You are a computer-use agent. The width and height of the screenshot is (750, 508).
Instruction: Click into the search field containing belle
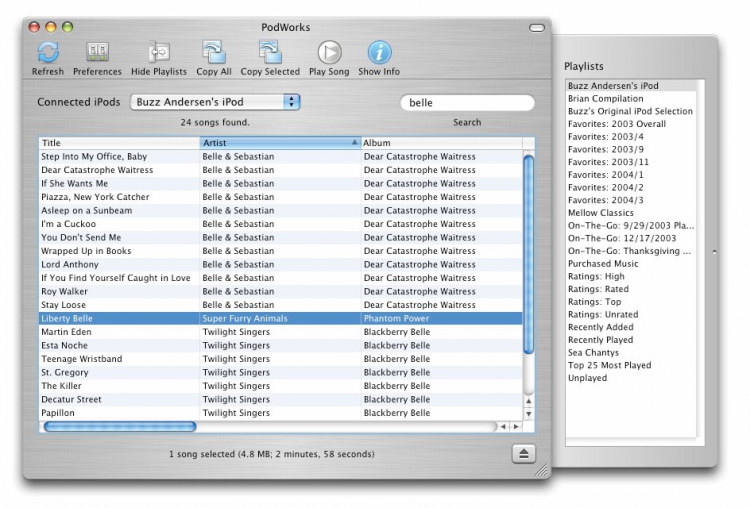(460, 102)
